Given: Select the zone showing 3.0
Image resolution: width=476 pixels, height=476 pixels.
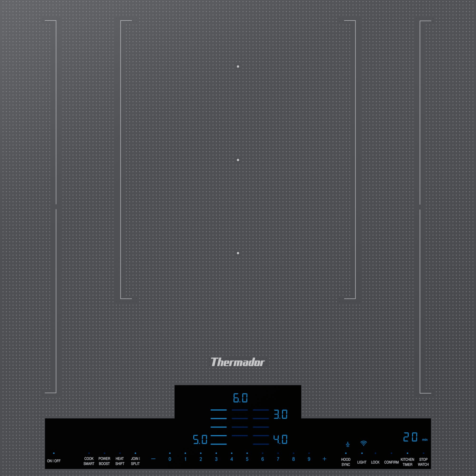Looking at the screenshot, I should 280,414.
